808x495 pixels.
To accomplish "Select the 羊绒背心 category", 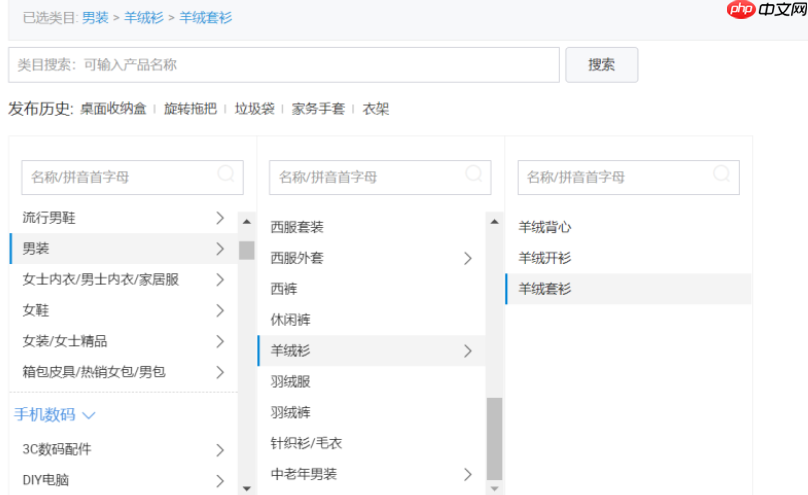I will pyautogui.click(x=544, y=227).
